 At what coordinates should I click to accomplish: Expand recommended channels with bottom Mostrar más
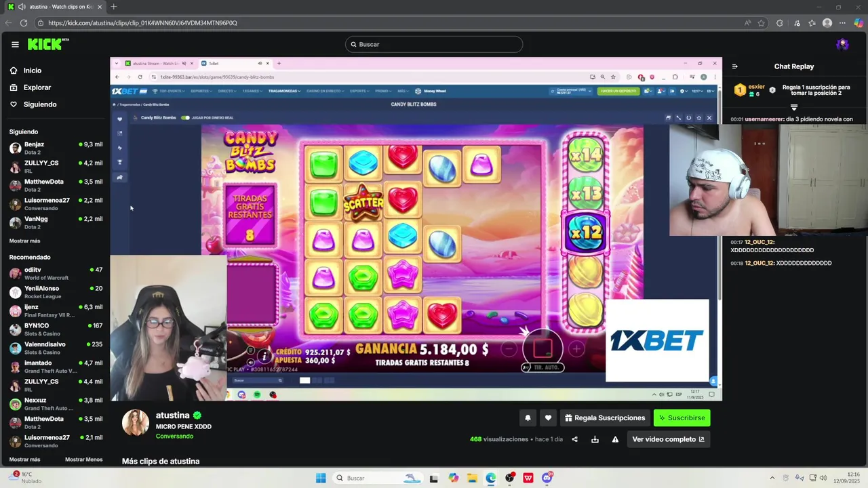click(x=24, y=460)
